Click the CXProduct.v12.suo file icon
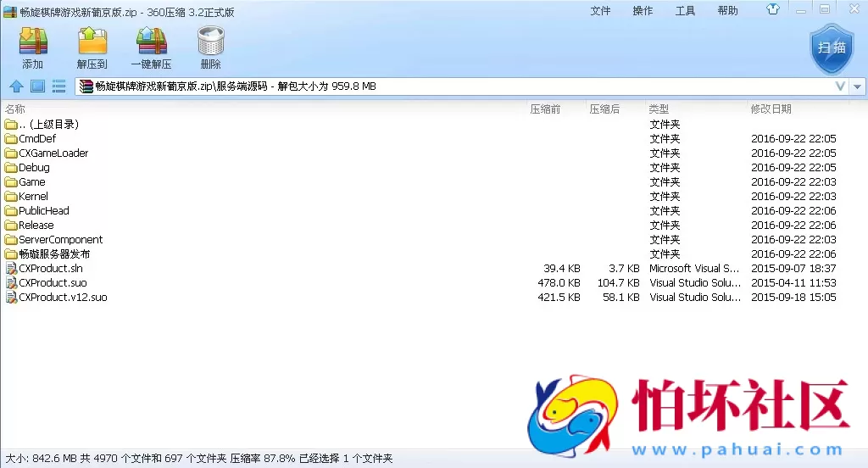Image resolution: width=868 pixels, height=468 pixels. [x=11, y=297]
